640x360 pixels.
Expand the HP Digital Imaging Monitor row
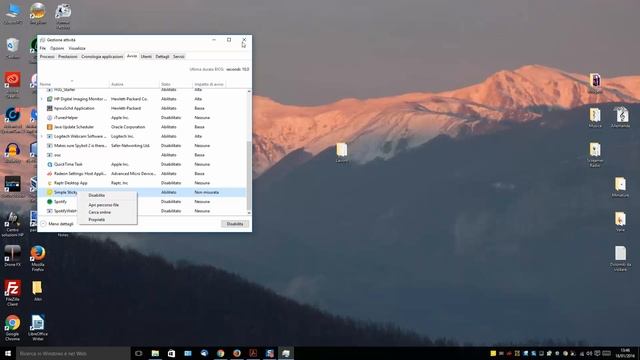tap(42, 99)
